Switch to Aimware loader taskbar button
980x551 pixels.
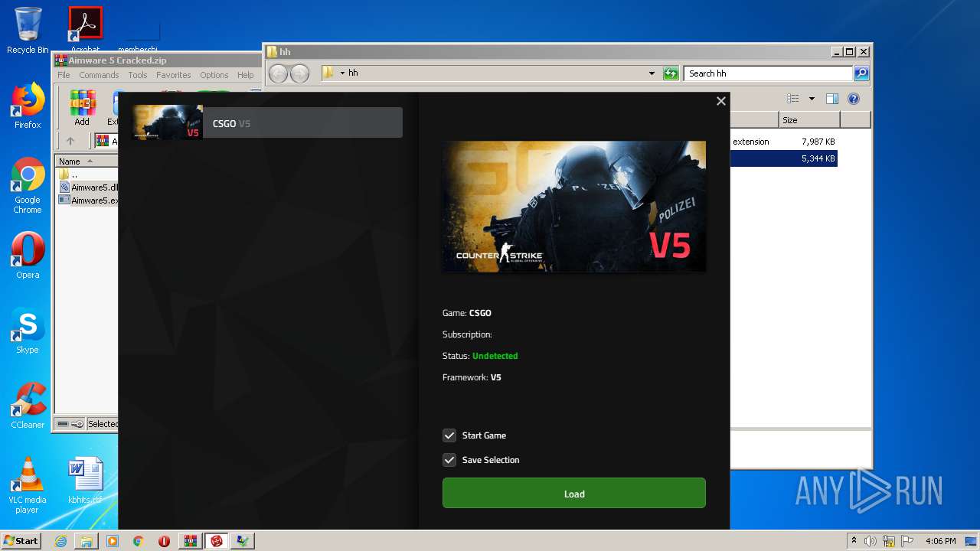(217, 541)
